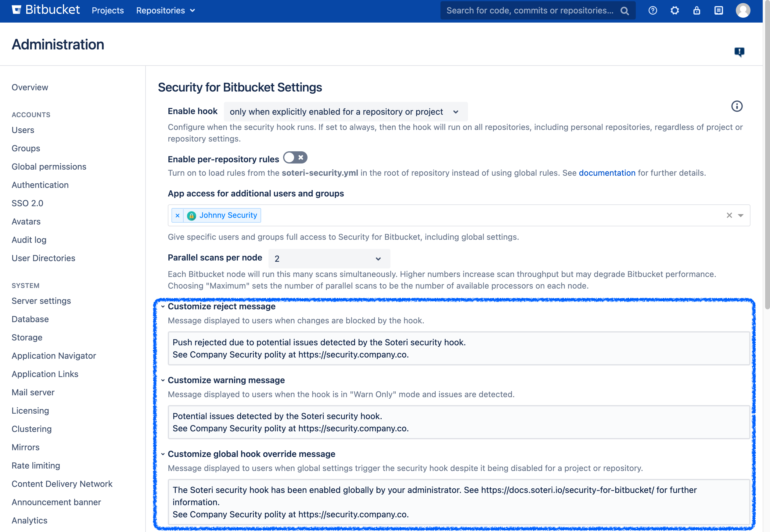Toggle the Enable per-repository rules switch
Viewport: 770px width, 532px height.
coord(296,158)
